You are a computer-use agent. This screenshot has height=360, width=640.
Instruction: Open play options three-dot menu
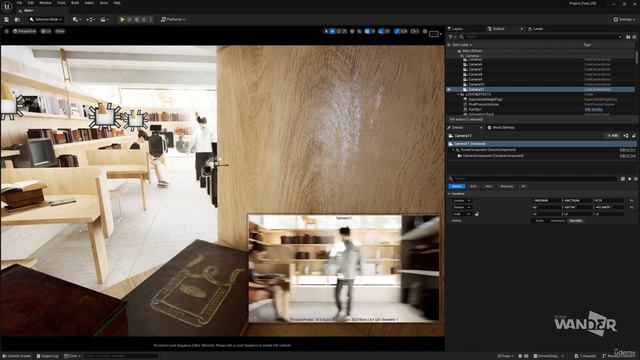click(x=151, y=20)
